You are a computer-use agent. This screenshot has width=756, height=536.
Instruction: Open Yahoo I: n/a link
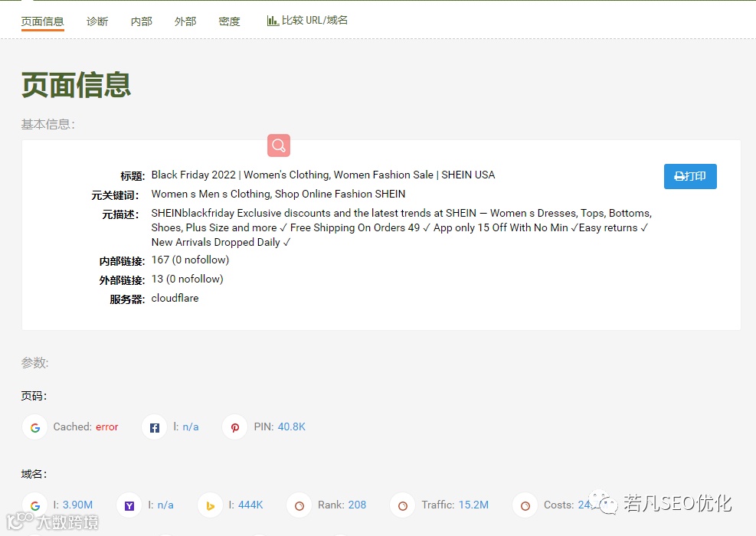(165, 505)
